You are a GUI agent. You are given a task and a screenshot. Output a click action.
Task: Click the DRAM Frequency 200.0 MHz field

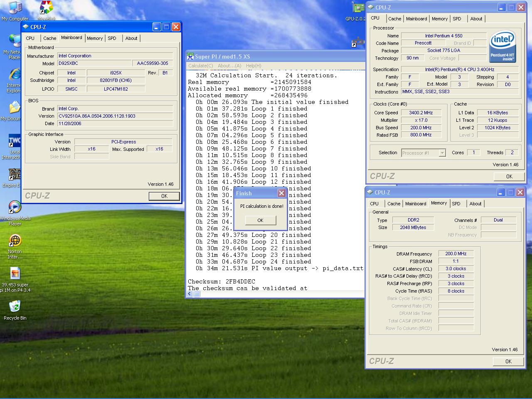coord(456,254)
